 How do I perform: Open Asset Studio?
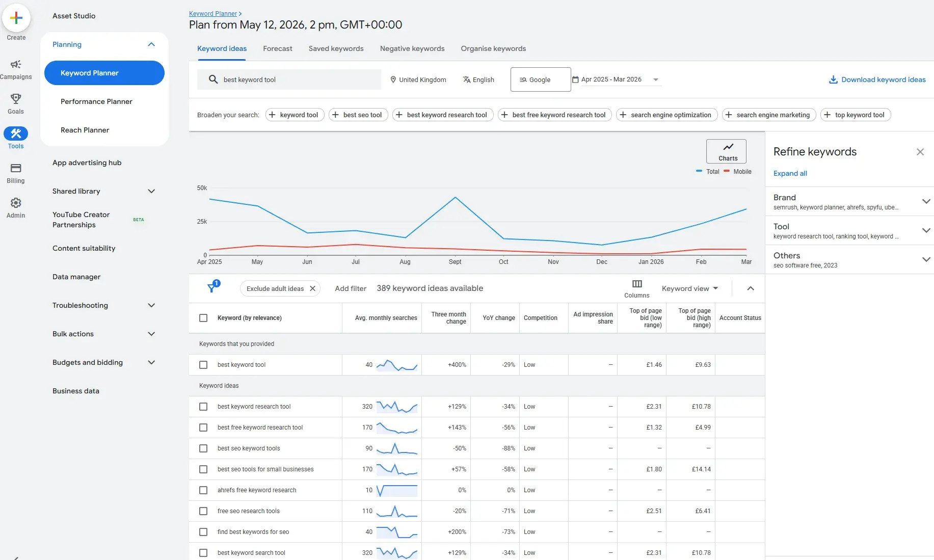click(74, 16)
